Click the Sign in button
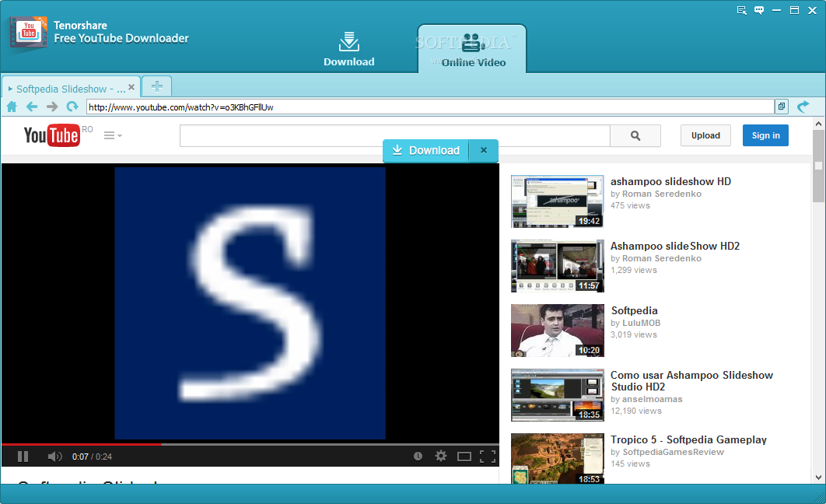The height and width of the screenshot is (504, 826). [x=765, y=135]
